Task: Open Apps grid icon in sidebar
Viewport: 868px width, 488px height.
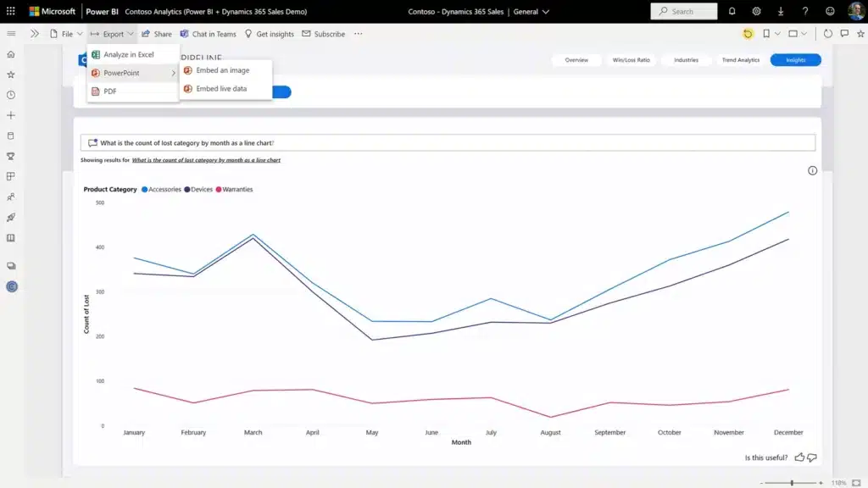Action: (11, 176)
